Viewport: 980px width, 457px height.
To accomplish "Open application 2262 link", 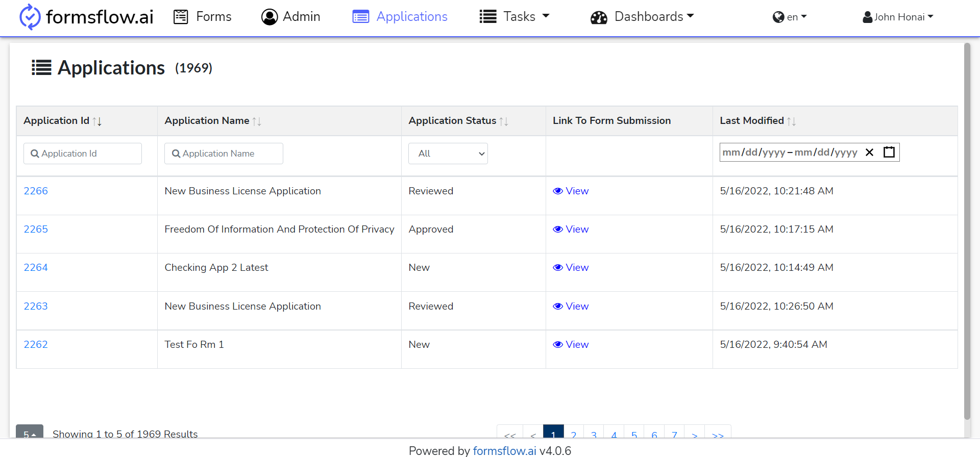I will point(36,344).
